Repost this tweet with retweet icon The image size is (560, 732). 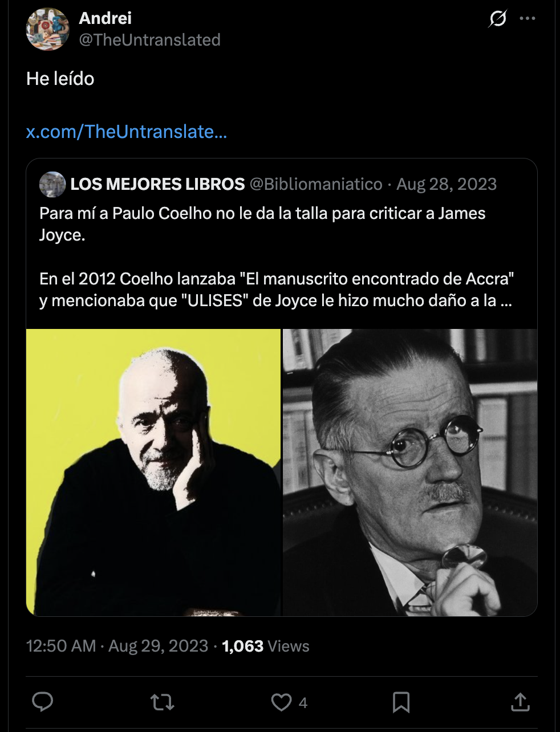pyautogui.click(x=162, y=702)
